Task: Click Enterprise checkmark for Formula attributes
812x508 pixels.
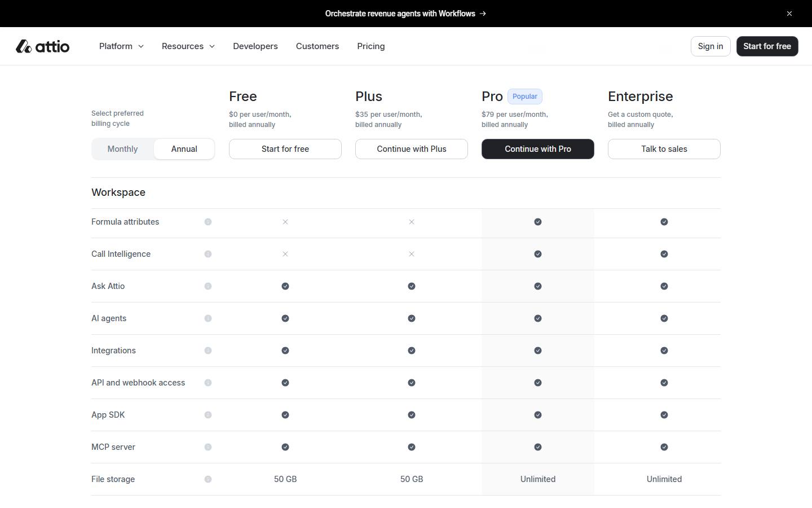Action: [x=664, y=222]
